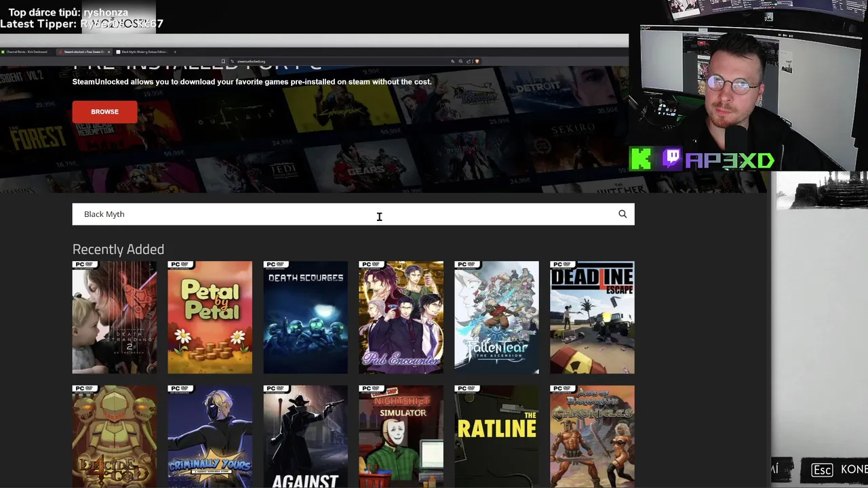Switch to Channel Points Kick Dashboard tab
Viewport: 868px width, 488px height.
[27, 52]
